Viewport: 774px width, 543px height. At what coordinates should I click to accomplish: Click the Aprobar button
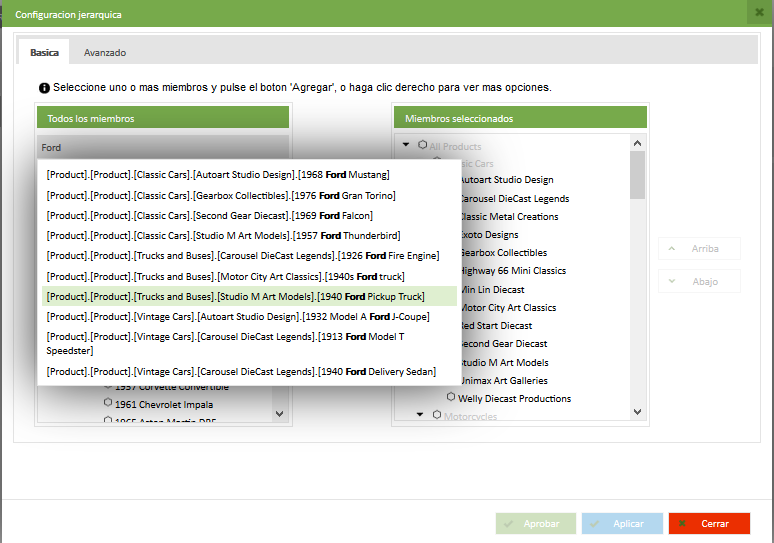535,523
